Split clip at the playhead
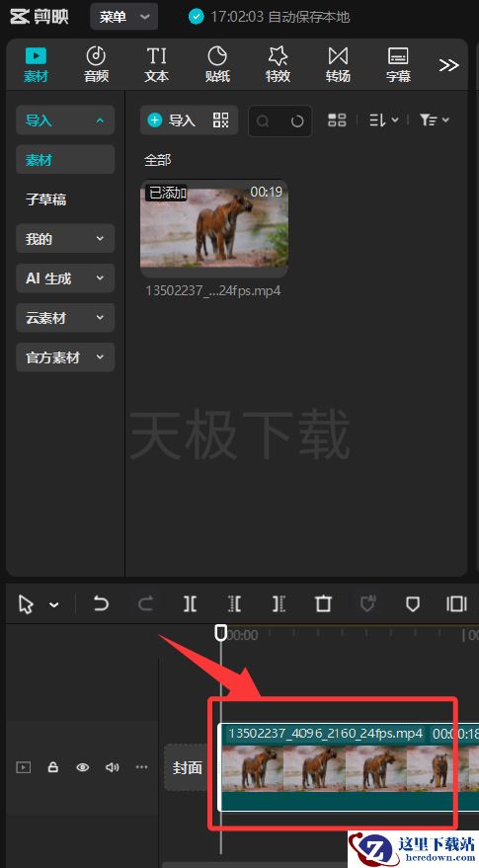This screenshot has width=479, height=868. pos(190,604)
